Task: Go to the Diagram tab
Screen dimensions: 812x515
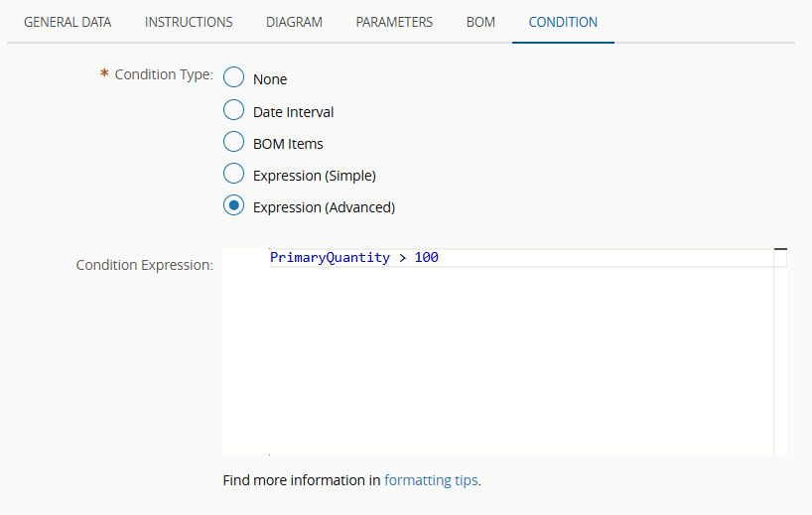Action: coord(294,22)
